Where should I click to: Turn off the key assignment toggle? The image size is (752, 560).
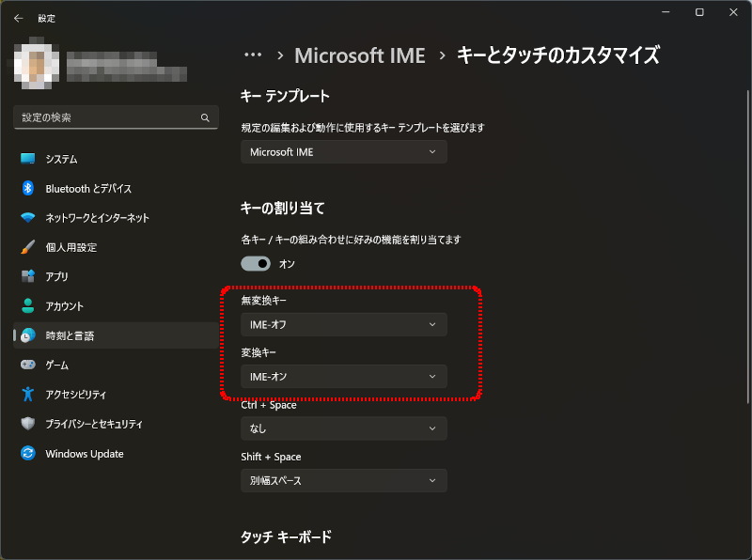tap(256, 264)
